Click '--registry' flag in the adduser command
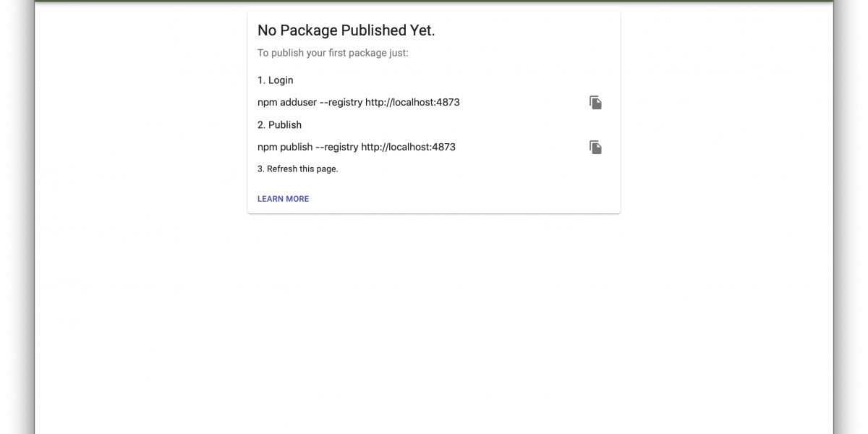Viewport: 868px width, 434px height. point(341,103)
